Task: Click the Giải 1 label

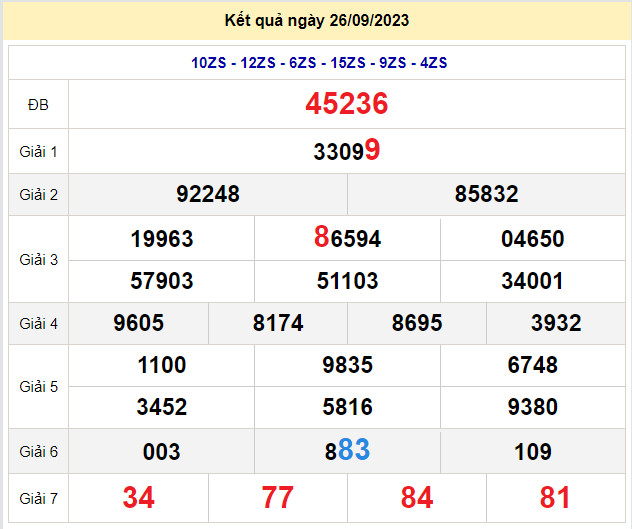Action: tap(38, 152)
